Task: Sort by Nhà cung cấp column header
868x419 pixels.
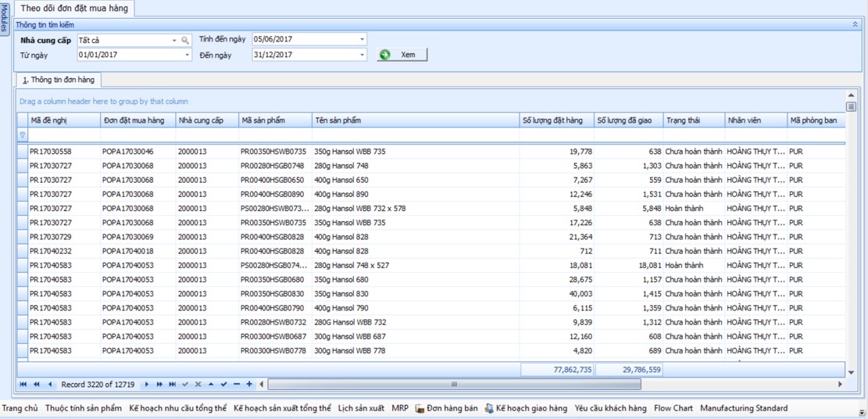Action: pyautogui.click(x=207, y=120)
